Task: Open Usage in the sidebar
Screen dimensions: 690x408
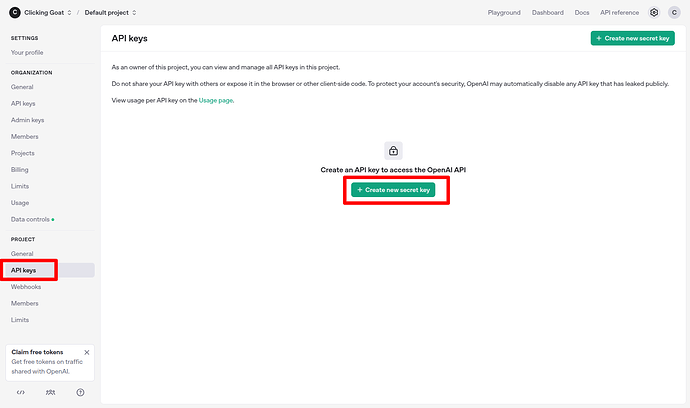Action: (x=20, y=203)
